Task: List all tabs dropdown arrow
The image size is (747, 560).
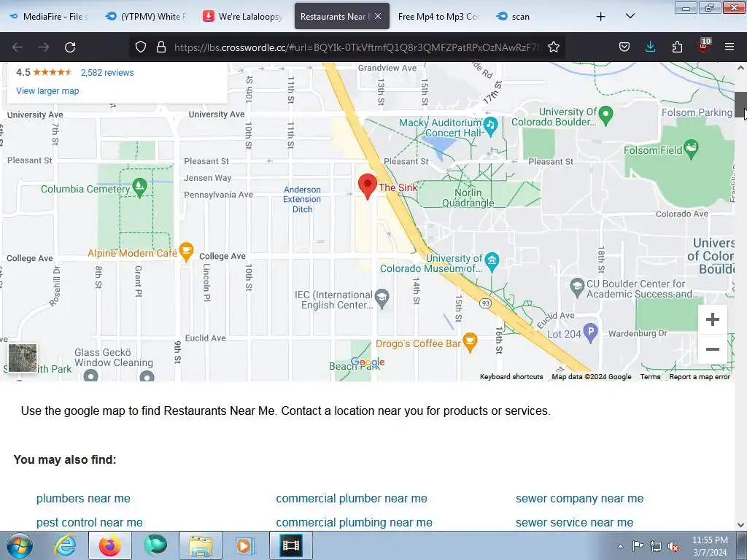Action: point(630,17)
